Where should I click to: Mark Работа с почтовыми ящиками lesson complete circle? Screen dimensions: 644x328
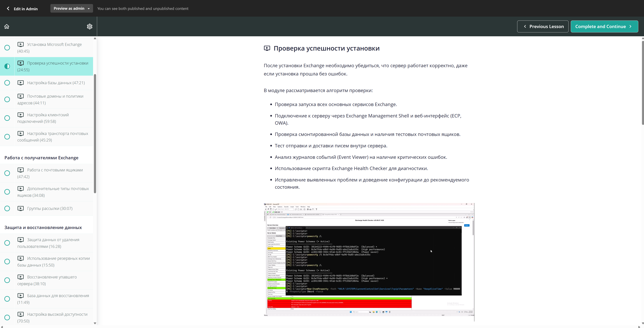[x=7, y=173]
